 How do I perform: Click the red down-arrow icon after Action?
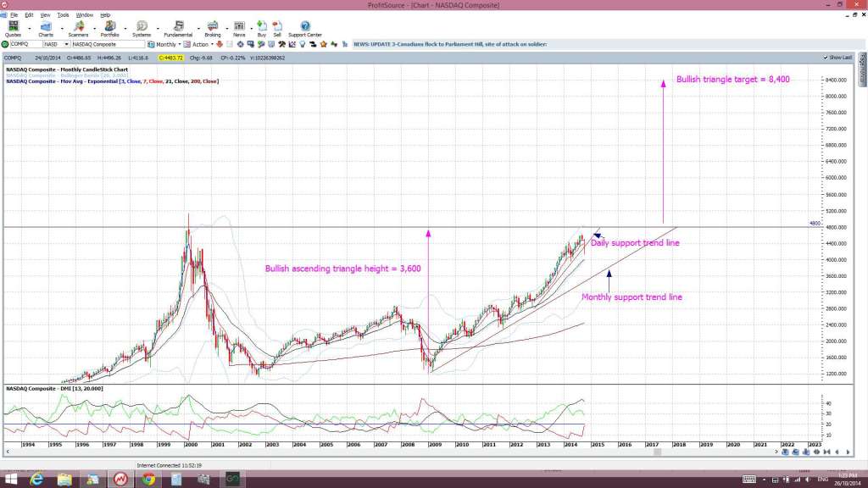tap(220, 44)
